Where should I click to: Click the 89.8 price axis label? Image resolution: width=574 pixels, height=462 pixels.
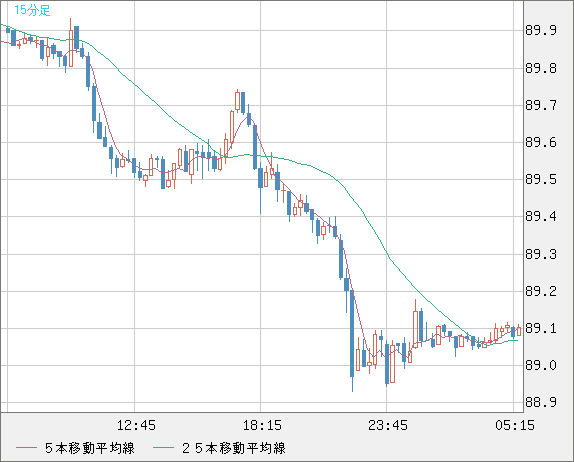[541, 68]
